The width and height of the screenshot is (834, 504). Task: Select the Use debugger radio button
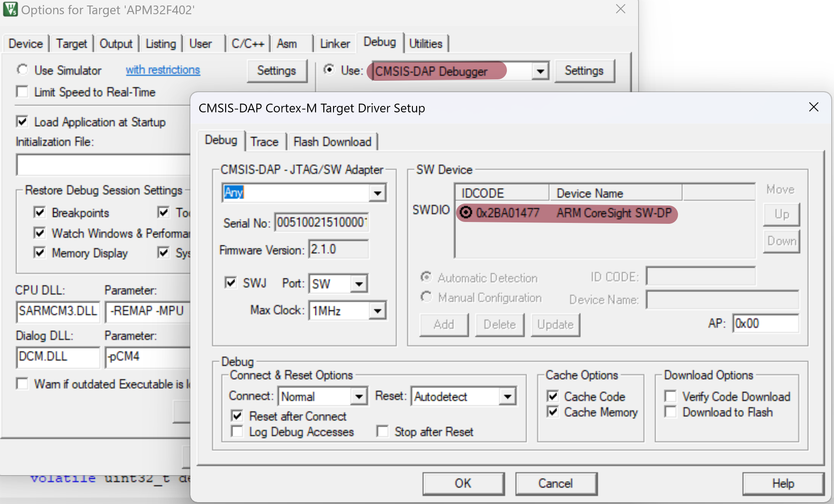click(x=329, y=70)
